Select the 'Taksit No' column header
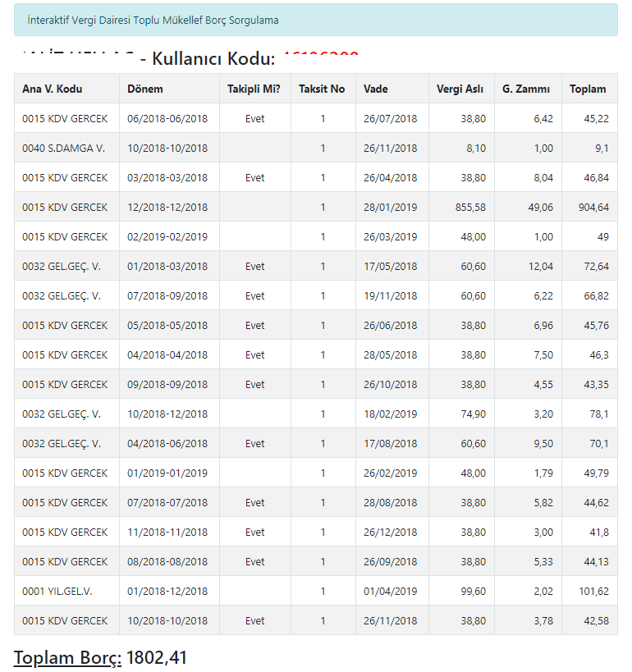 (x=322, y=89)
